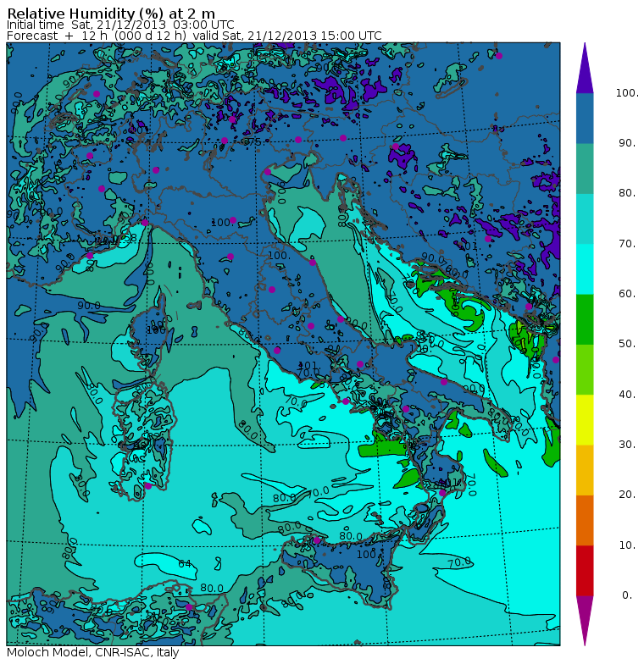The image size is (644, 664).
Task: Pick the yellow 30–40 color bar segment
Action: click(x=585, y=420)
